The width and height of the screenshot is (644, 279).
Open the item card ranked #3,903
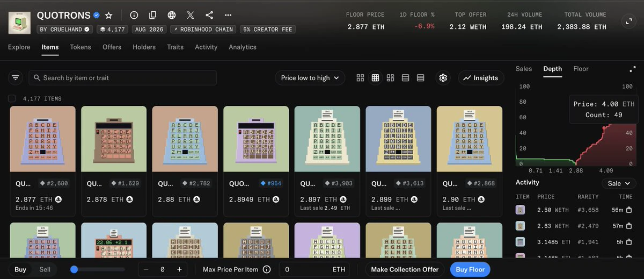[x=327, y=161]
